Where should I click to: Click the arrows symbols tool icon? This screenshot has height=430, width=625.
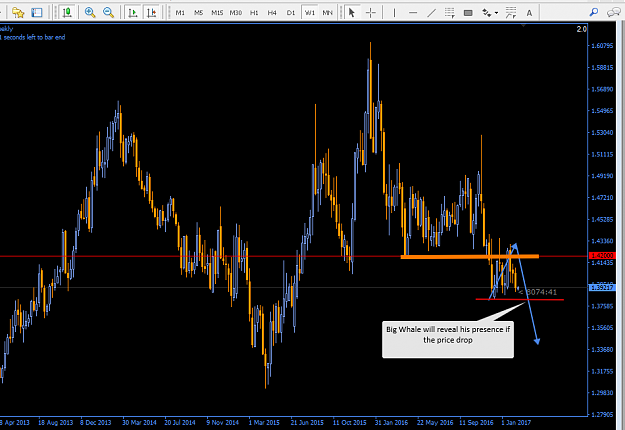(486, 13)
